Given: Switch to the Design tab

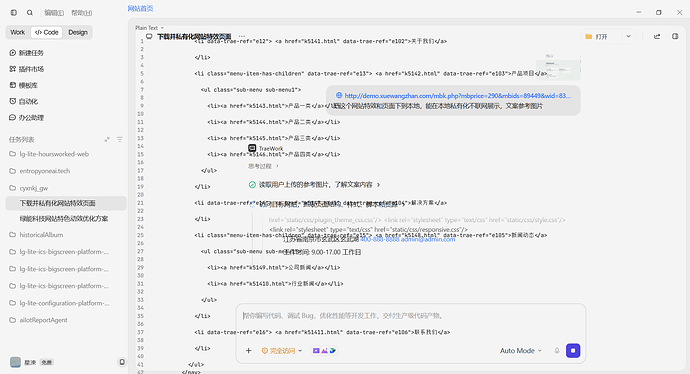Looking at the screenshot, I should pos(78,32).
